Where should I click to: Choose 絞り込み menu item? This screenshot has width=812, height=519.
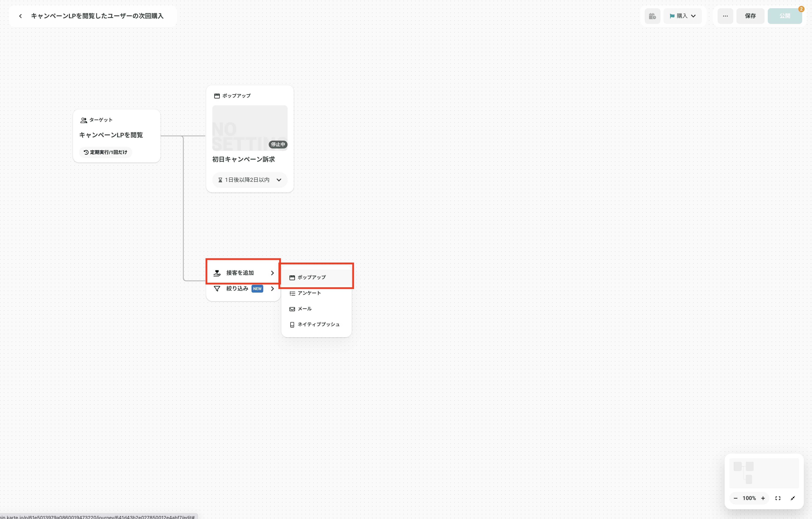(x=243, y=288)
